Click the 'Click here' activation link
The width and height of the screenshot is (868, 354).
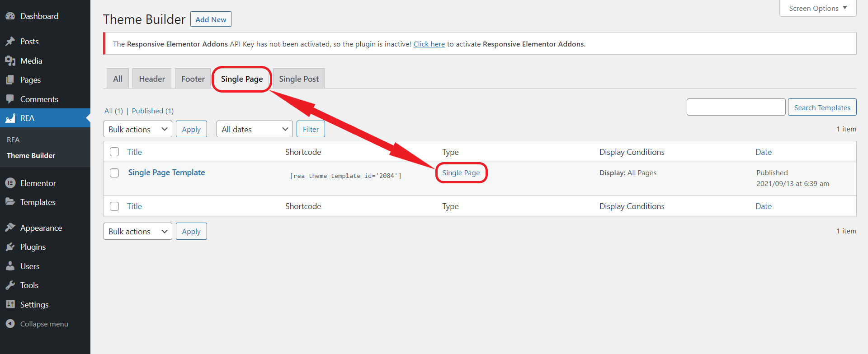[x=429, y=44]
